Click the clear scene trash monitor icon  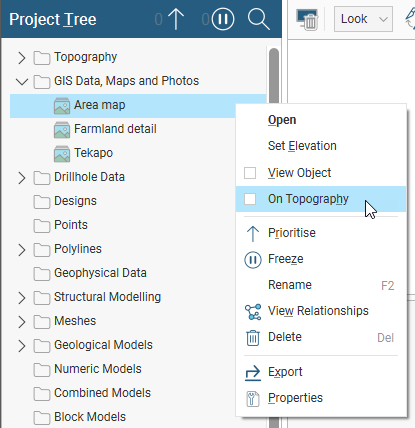(x=307, y=19)
